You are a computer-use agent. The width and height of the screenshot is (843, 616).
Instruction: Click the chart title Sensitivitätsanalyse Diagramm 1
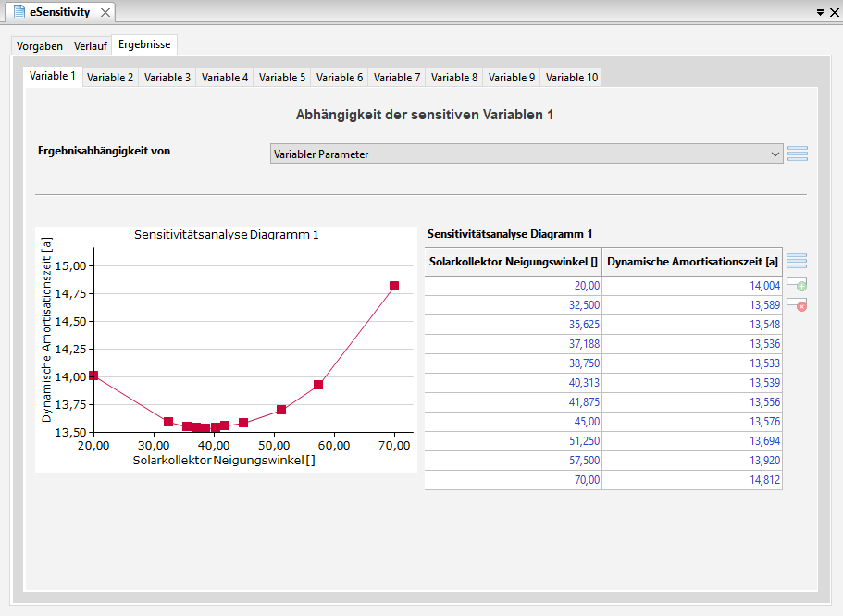point(227,235)
